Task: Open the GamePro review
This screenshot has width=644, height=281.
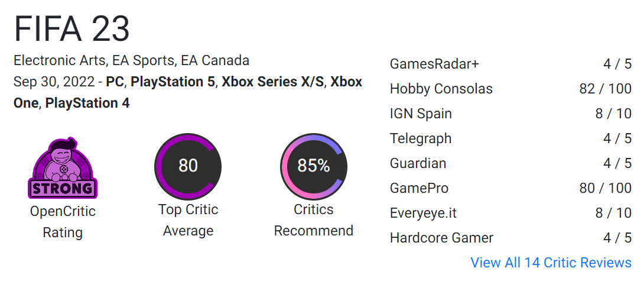Action: [419, 188]
